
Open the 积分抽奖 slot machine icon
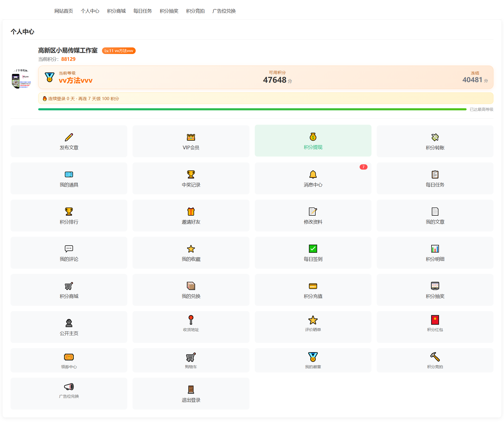click(x=435, y=286)
